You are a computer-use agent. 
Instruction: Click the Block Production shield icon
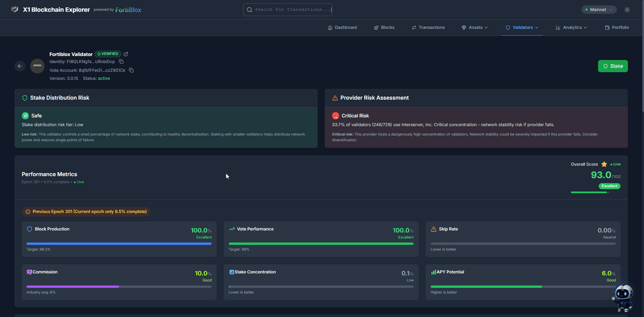pyautogui.click(x=30, y=229)
